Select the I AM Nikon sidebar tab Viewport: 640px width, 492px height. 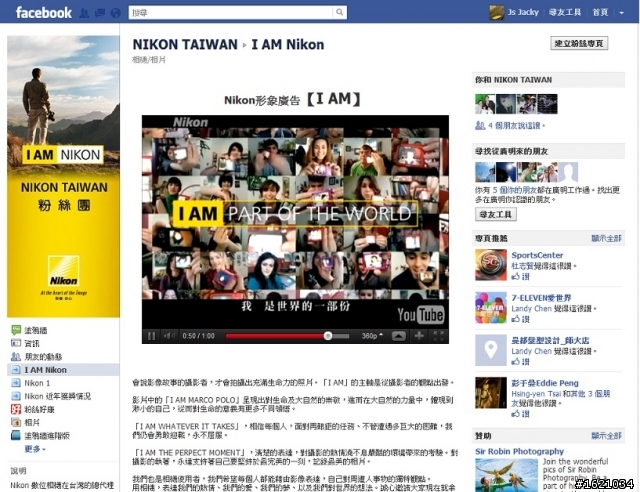coord(63,370)
